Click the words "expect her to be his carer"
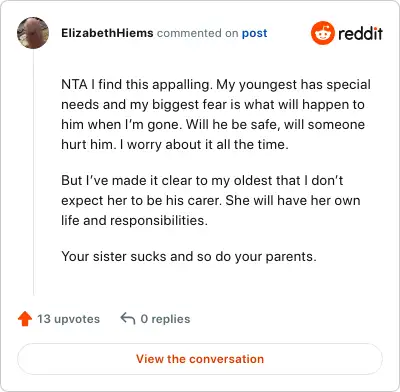Viewport: 400px width, 392px height. click(x=141, y=201)
